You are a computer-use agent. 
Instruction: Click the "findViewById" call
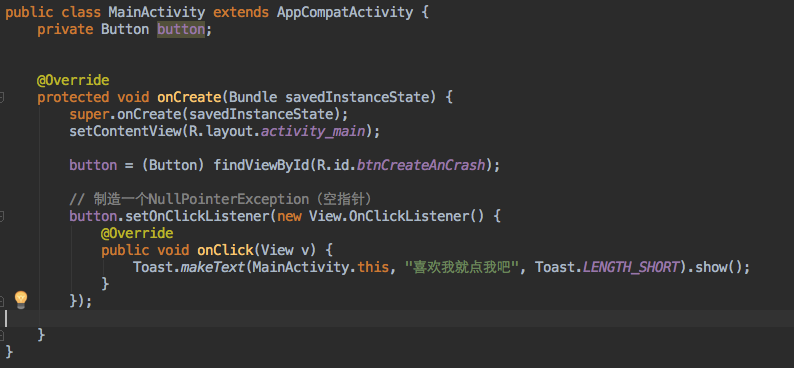click(261, 165)
